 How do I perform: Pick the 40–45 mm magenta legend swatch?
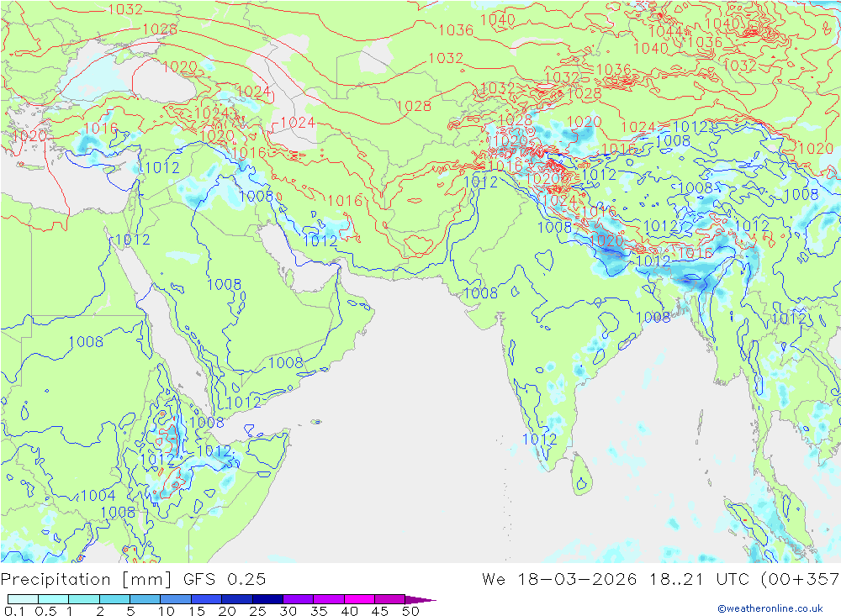359,599
